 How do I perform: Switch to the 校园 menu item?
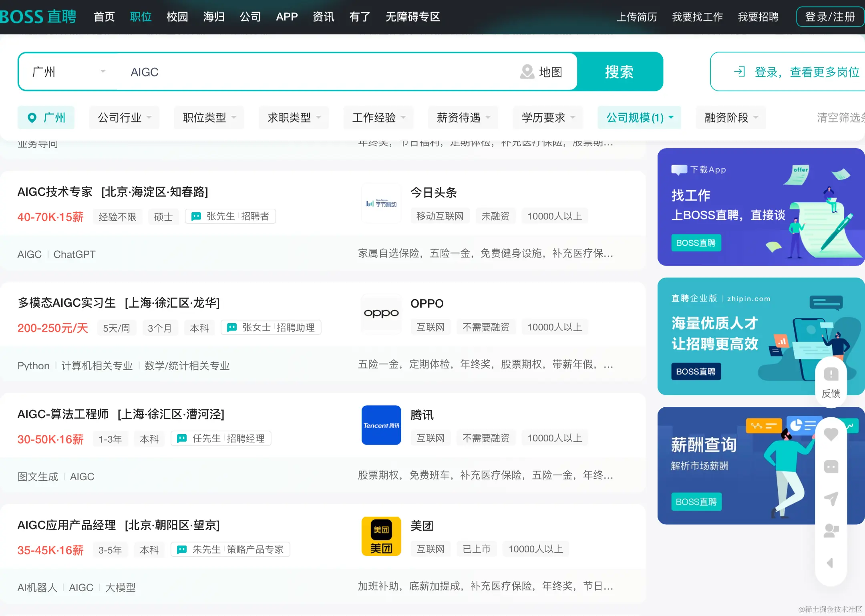tap(177, 17)
